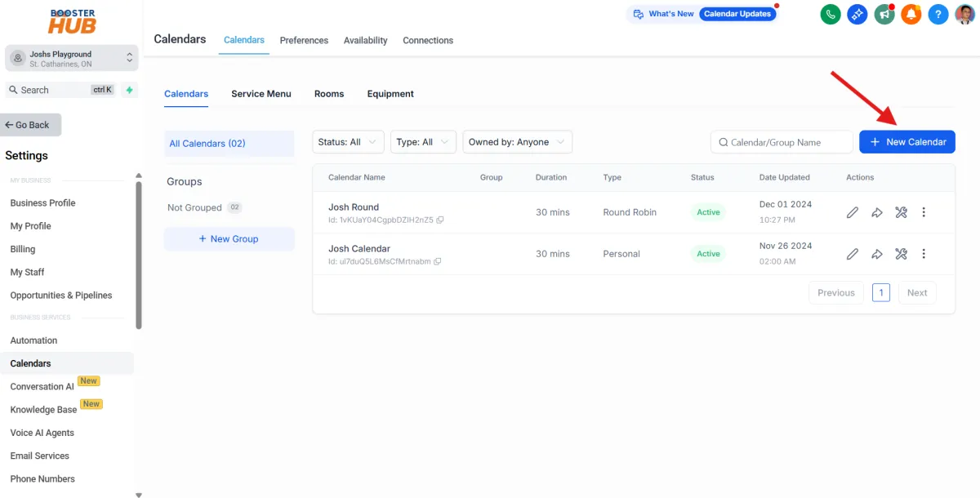Viewport: 980px width, 498px height.
Task: Edit Josh Round using the pencil icon
Action: click(852, 212)
